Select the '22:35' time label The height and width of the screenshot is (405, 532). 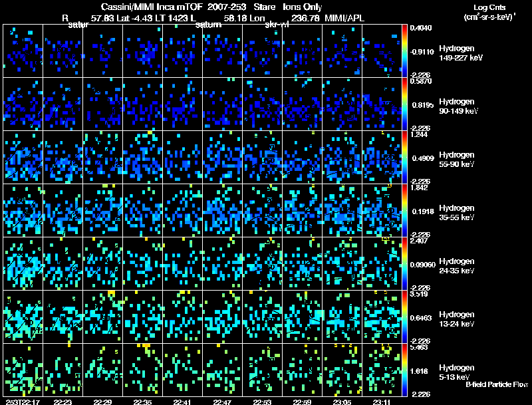click(142, 402)
